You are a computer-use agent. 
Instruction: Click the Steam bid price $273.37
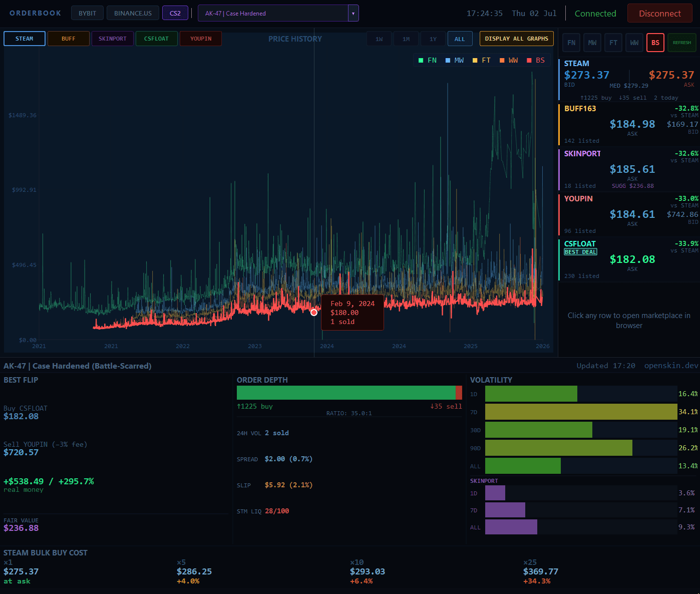coord(587,75)
